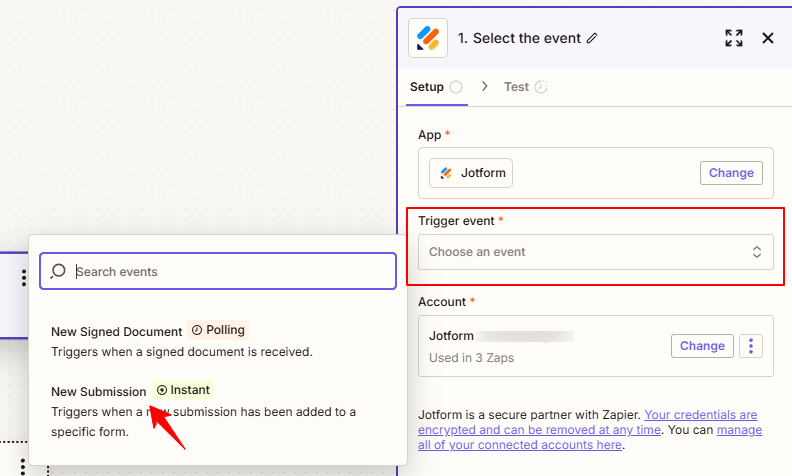Change the connected Jotform account
The width and height of the screenshot is (792, 476).
[x=702, y=346]
